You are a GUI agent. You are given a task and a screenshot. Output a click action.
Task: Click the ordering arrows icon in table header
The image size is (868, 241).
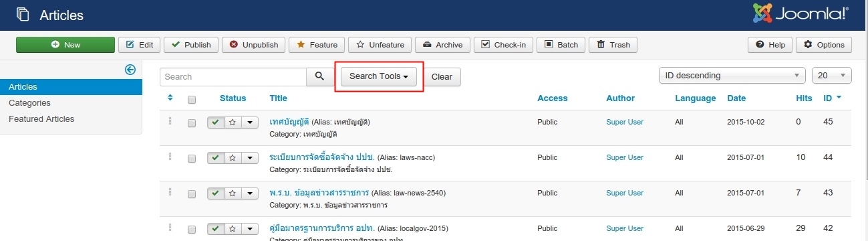(170, 98)
